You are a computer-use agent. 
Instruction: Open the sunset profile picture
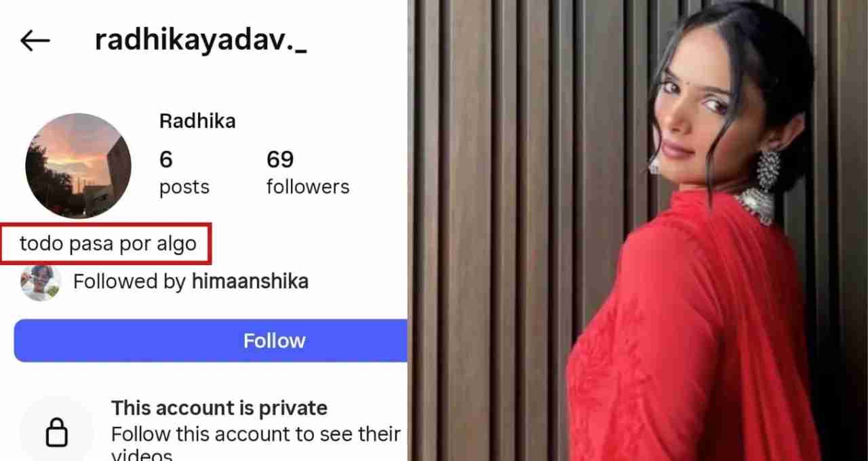click(x=78, y=165)
